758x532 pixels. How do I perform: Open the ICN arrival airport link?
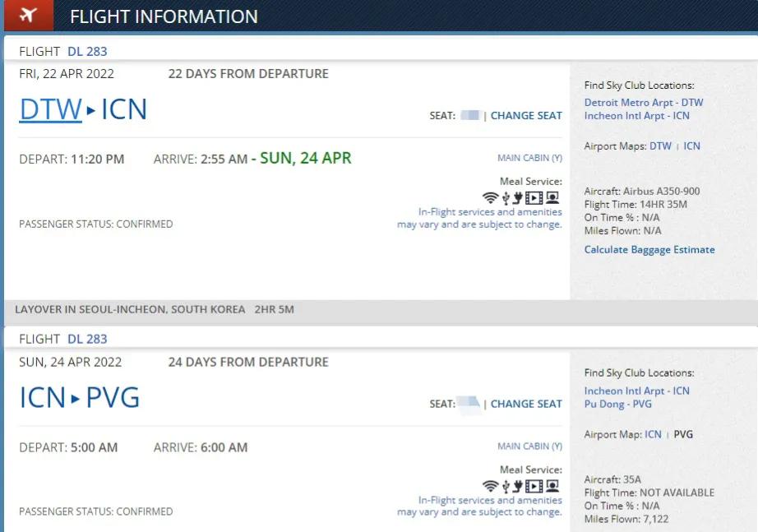pyautogui.click(x=122, y=109)
